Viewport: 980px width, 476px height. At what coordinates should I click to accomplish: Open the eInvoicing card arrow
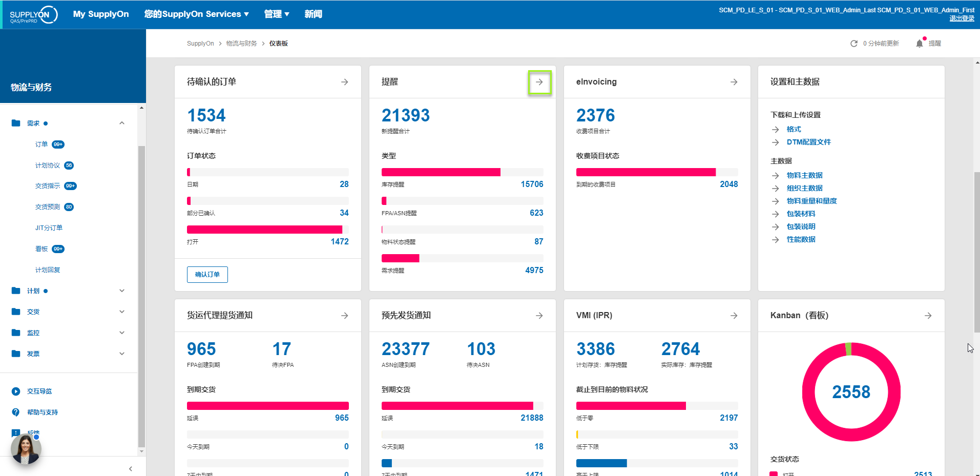(734, 82)
